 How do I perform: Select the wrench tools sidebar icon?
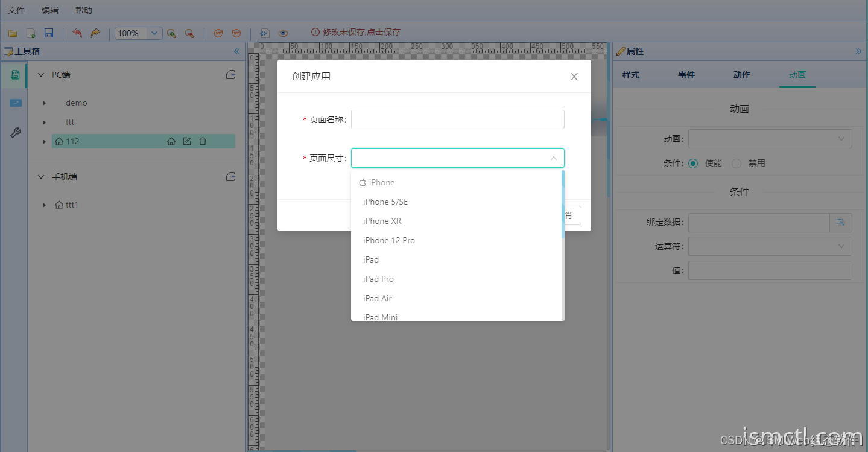click(x=16, y=133)
